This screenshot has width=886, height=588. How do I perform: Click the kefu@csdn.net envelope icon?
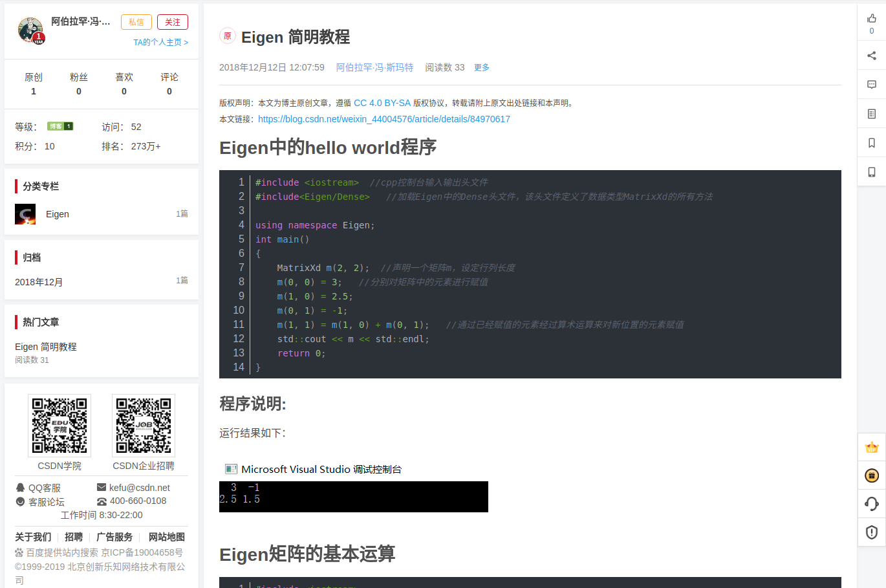pyautogui.click(x=102, y=487)
